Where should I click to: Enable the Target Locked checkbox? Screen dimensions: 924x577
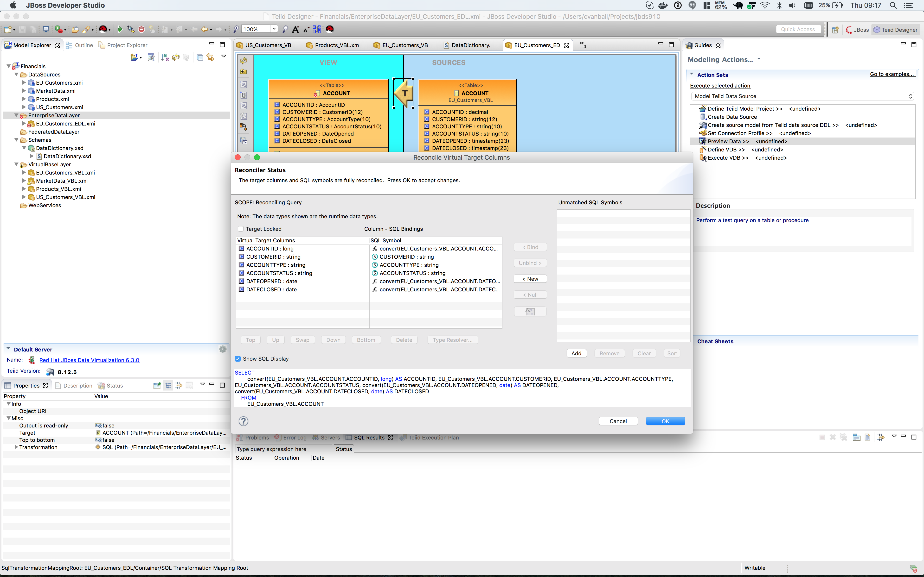tap(241, 229)
